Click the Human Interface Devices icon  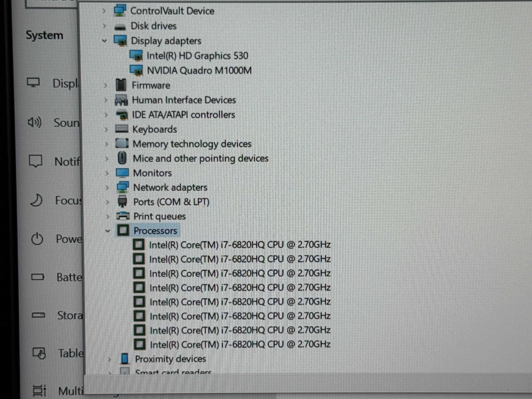(122, 100)
